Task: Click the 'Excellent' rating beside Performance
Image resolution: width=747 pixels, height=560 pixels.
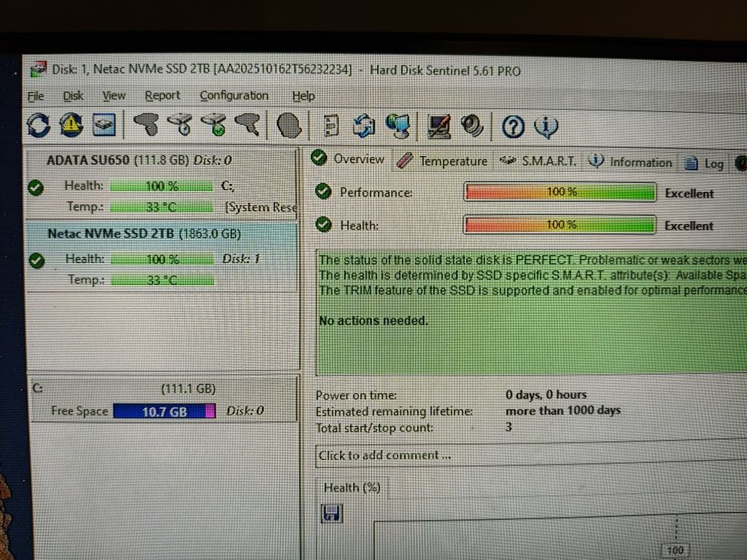Action: [x=689, y=194]
